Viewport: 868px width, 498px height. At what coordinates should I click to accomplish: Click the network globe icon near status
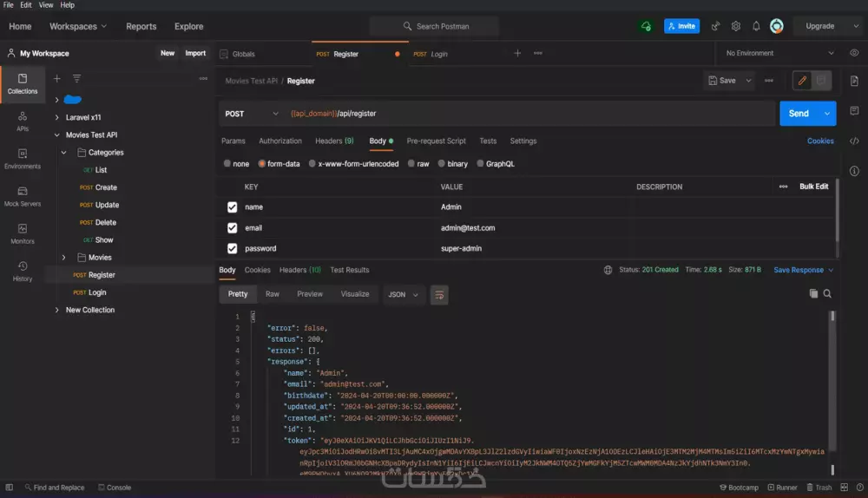coord(608,270)
